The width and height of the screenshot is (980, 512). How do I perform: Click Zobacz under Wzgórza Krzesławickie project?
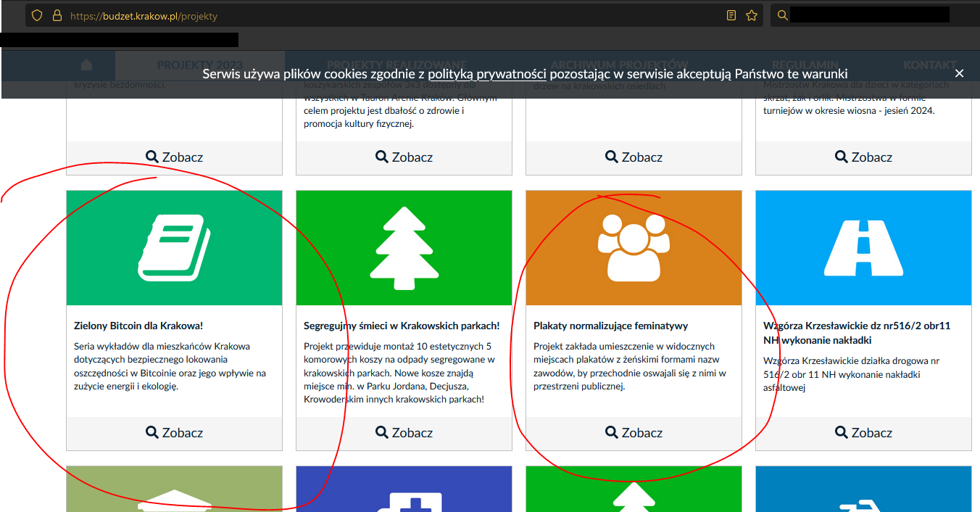[x=863, y=432]
